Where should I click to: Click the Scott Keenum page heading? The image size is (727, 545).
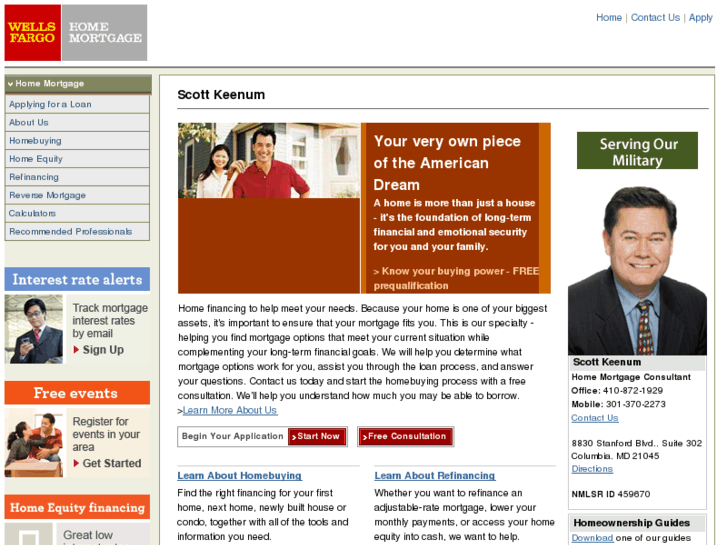click(x=221, y=95)
